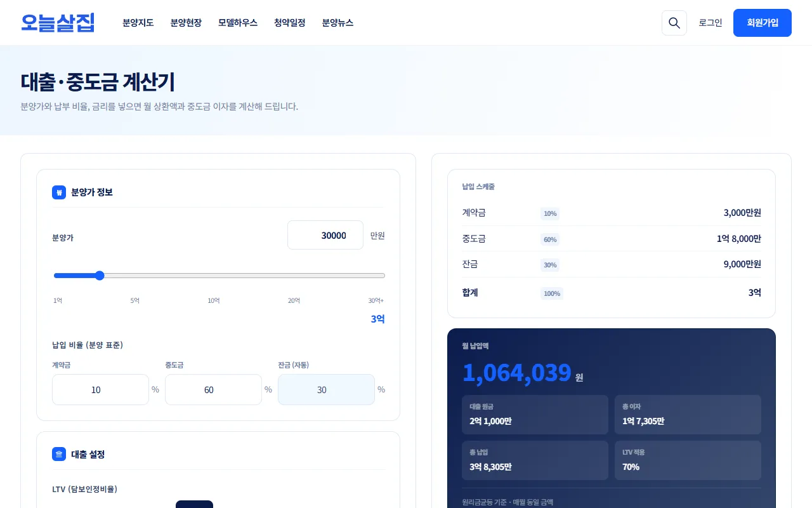Focus the 분양가 input showing 30000
The height and width of the screenshot is (508, 812).
coord(325,236)
